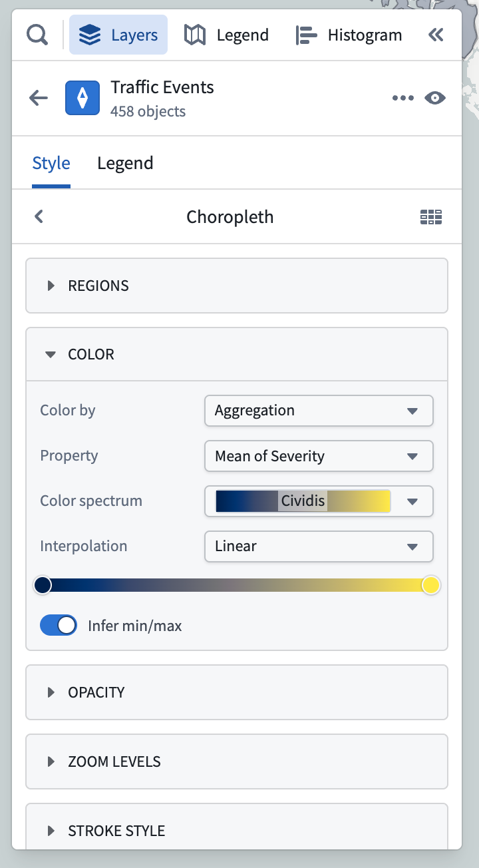Open the Cividis color spectrum selector
This screenshot has height=868, width=479.
pos(319,501)
